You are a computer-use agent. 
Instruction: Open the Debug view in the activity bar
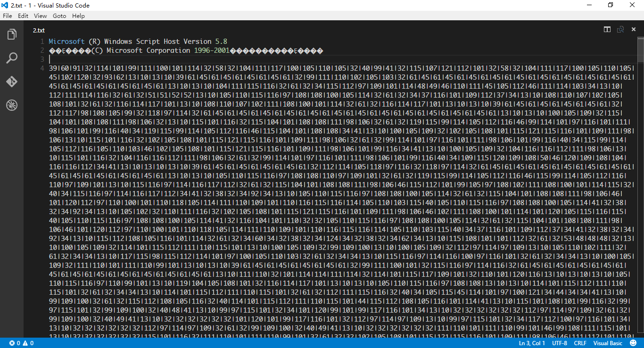click(x=12, y=105)
